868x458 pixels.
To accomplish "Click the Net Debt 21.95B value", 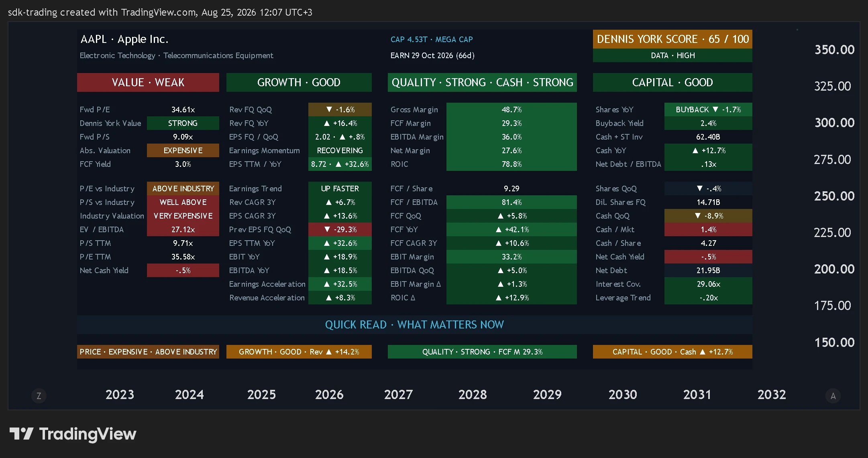I will pyautogui.click(x=708, y=270).
